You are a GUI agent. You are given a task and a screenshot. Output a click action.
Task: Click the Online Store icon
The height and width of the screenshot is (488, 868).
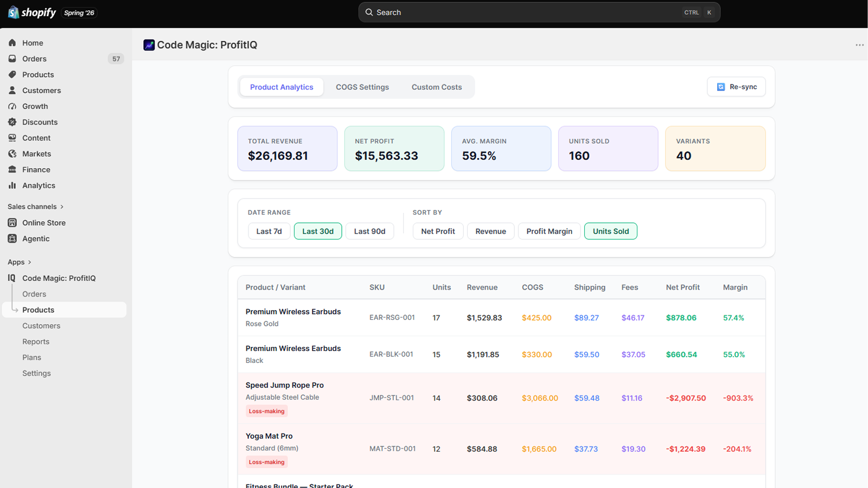[x=12, y=222]
